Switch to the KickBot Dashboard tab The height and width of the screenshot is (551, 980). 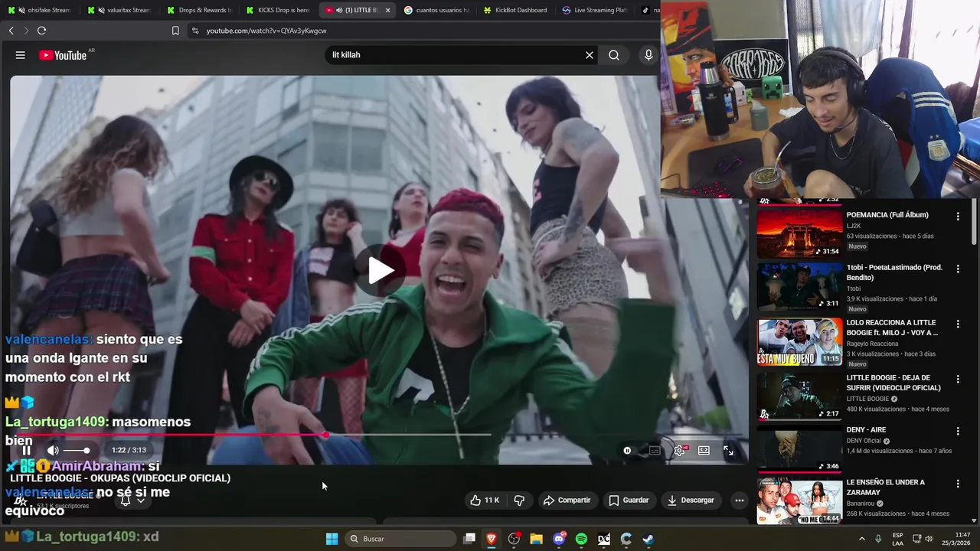(517, 10)
